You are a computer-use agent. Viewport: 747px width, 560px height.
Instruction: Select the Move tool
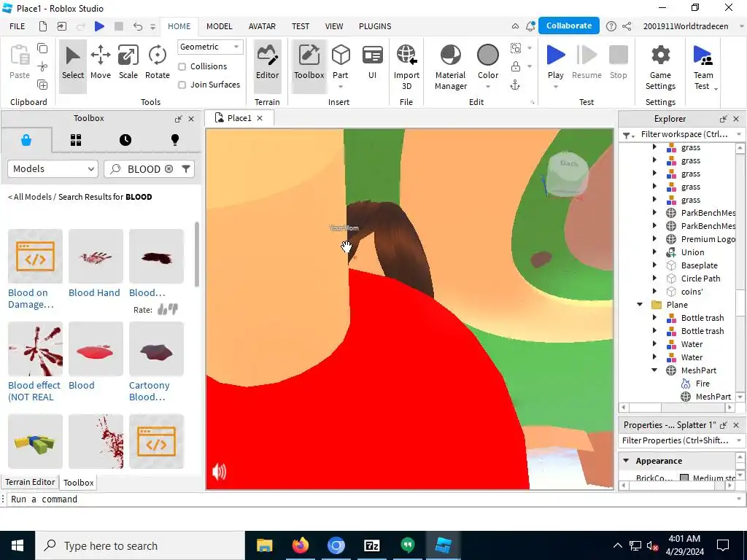(x=101, y=63)
